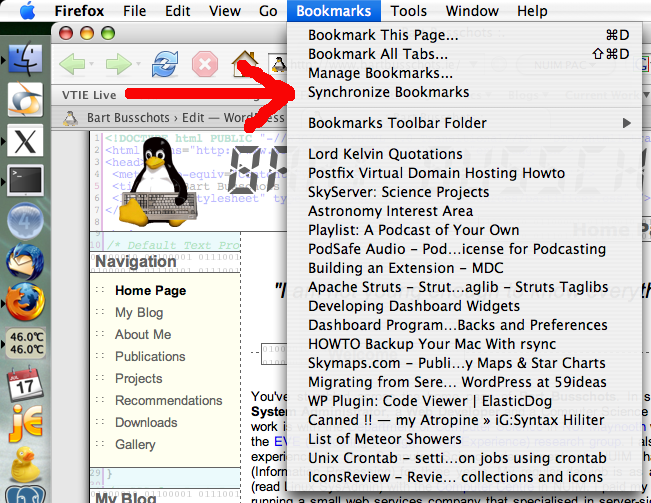Open the File menu
The width and height of the screenshot is (651, 503).
click(135, 11)
